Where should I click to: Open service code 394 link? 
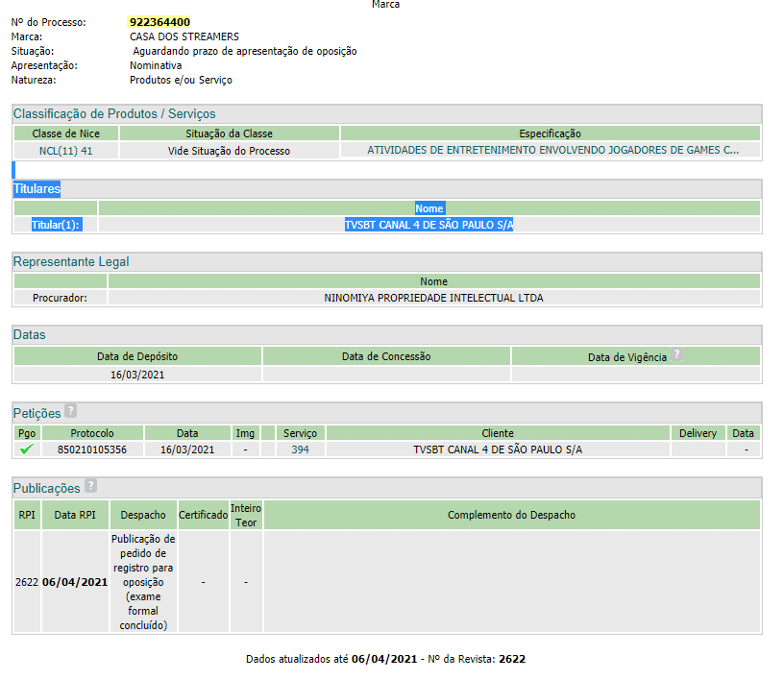pyautogui.click(x=300, y=449)
